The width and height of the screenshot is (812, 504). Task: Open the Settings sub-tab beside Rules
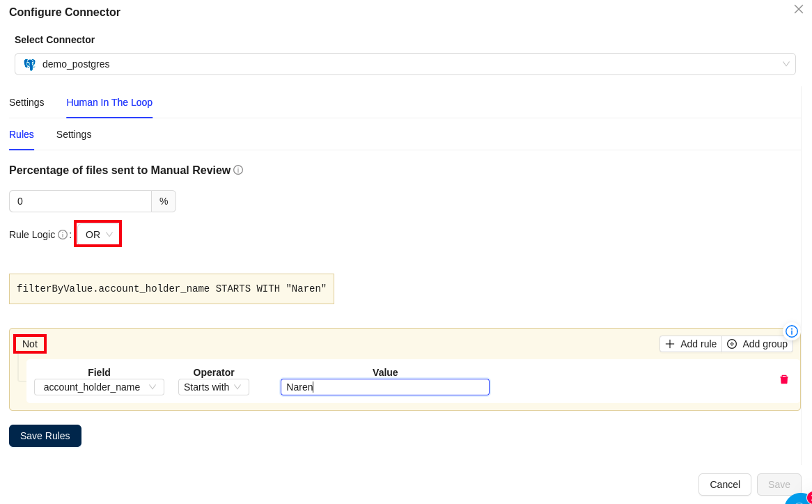tap(74, 134)
